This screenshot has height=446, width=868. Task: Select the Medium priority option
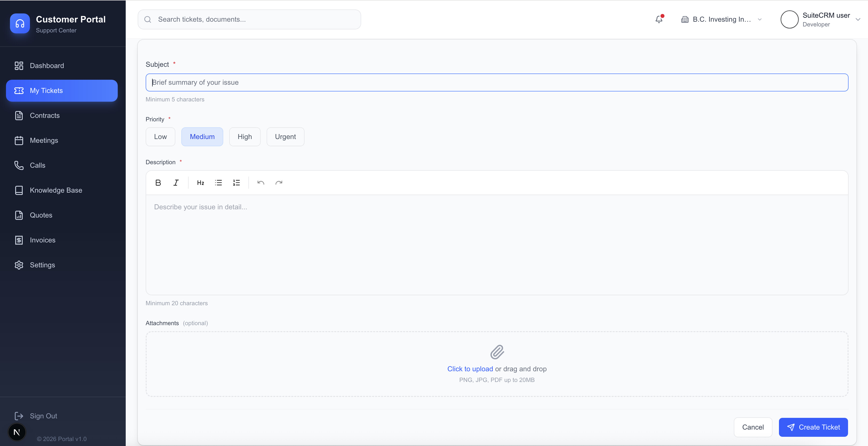point(202,137)
